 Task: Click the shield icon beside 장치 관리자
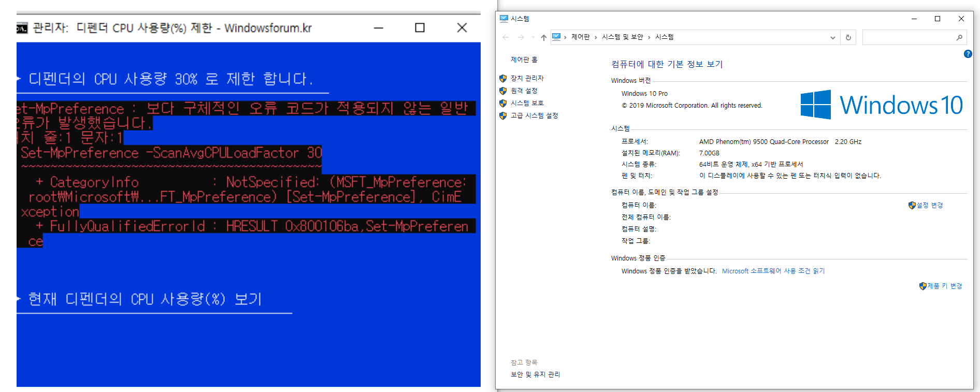tap(502, 78)
